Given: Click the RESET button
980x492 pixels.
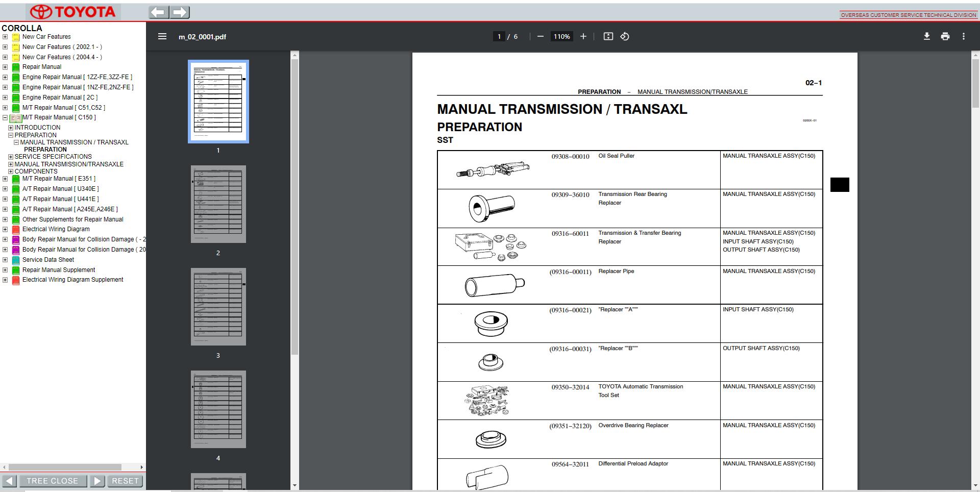Looking at the screenshot, I should pos(125,481).
